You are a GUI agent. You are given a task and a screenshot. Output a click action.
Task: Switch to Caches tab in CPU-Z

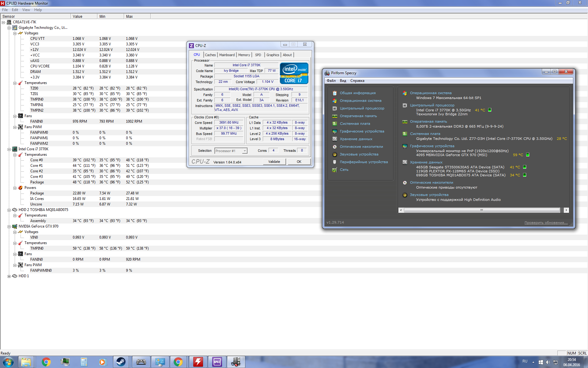click(x=210, y=55)
